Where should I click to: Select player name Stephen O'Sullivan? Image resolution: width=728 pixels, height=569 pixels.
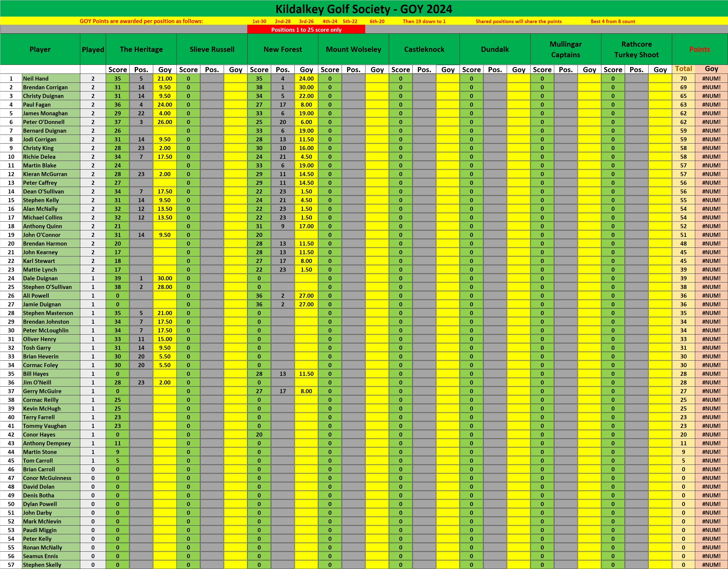point(51,287)
